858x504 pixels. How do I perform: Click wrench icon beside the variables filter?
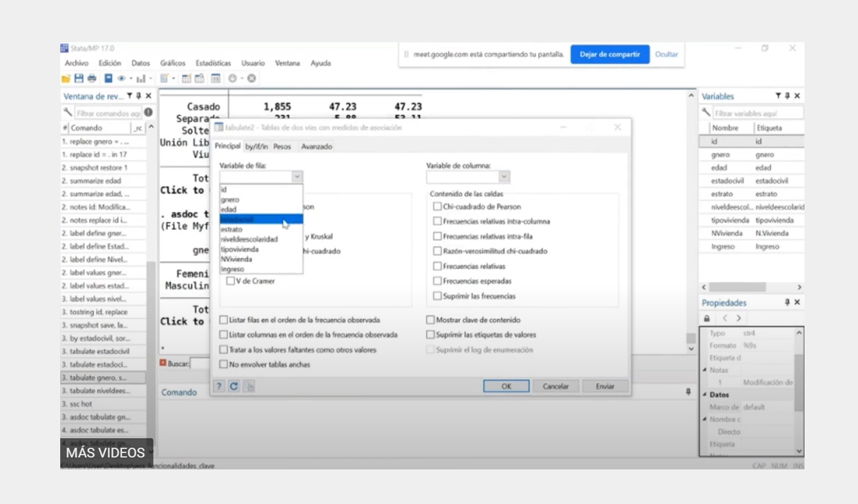[x=706, y=113]
